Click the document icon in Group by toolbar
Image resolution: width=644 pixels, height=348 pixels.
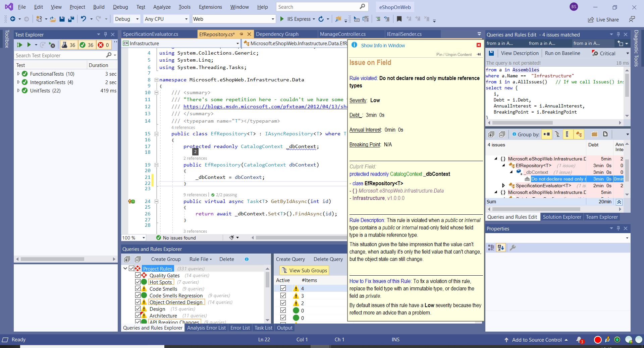[x=605, y=134]
